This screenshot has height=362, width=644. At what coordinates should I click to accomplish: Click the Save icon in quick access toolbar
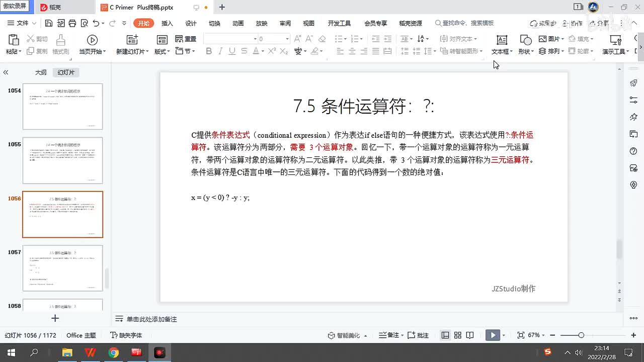[x=49, y=23]
